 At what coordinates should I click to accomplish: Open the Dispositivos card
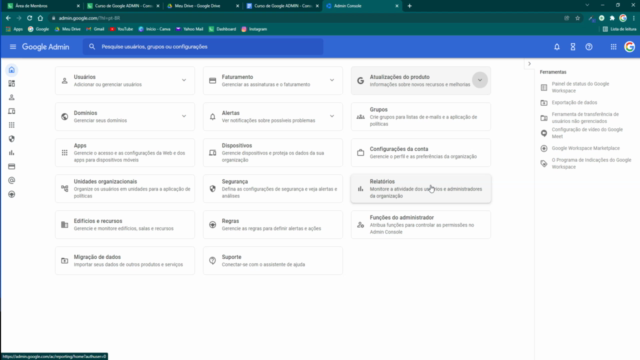pos(273,153)
